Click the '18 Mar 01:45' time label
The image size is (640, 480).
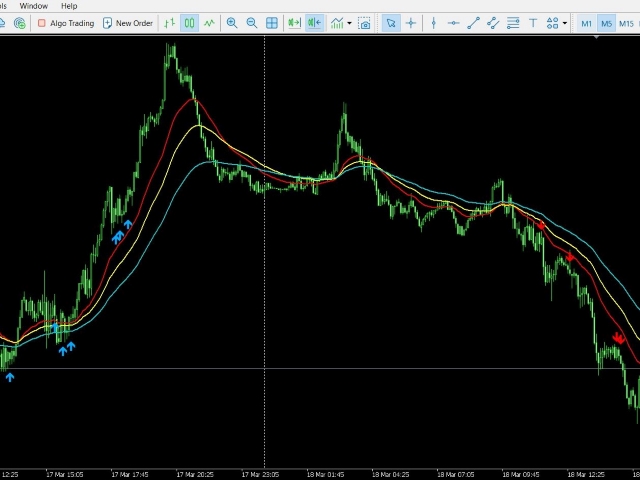325,475
